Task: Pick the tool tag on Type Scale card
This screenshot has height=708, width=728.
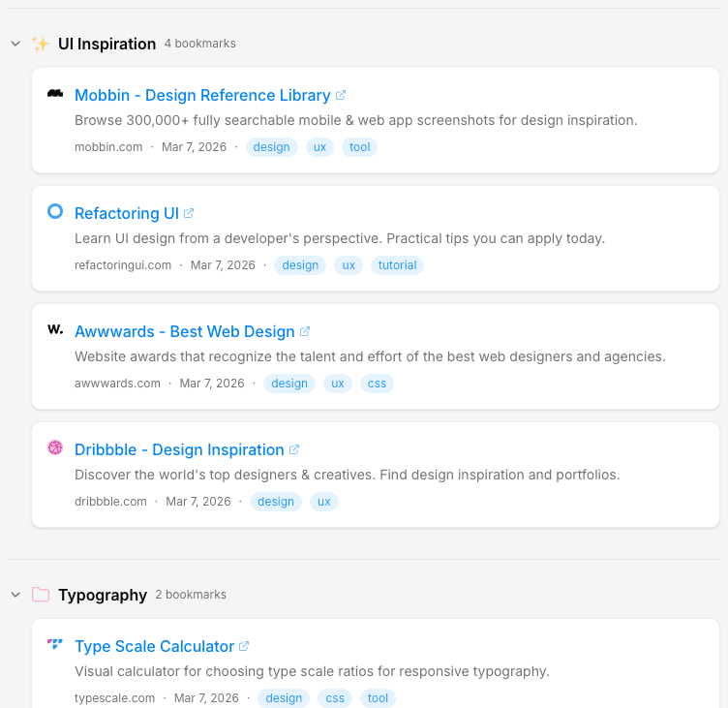Action: (x=378, y=698)
